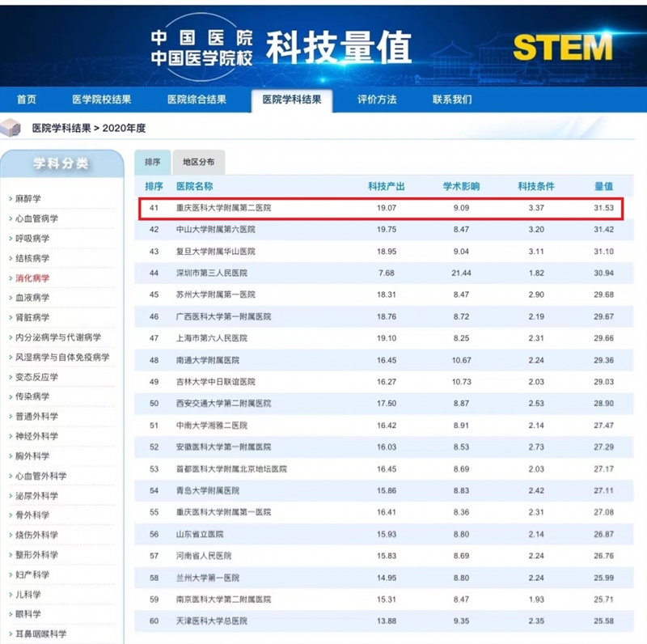
Task: Select 心血管病学 in the sidebar
Action: coord(37,218)
